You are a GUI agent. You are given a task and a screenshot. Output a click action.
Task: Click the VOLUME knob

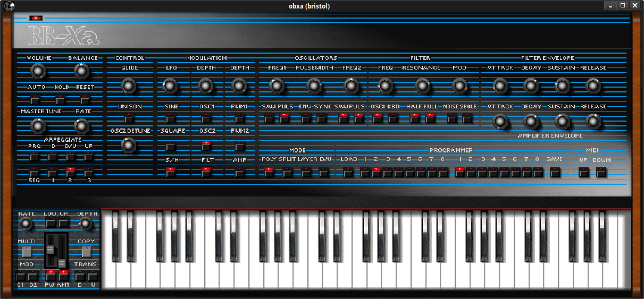(x=38, y=70)
